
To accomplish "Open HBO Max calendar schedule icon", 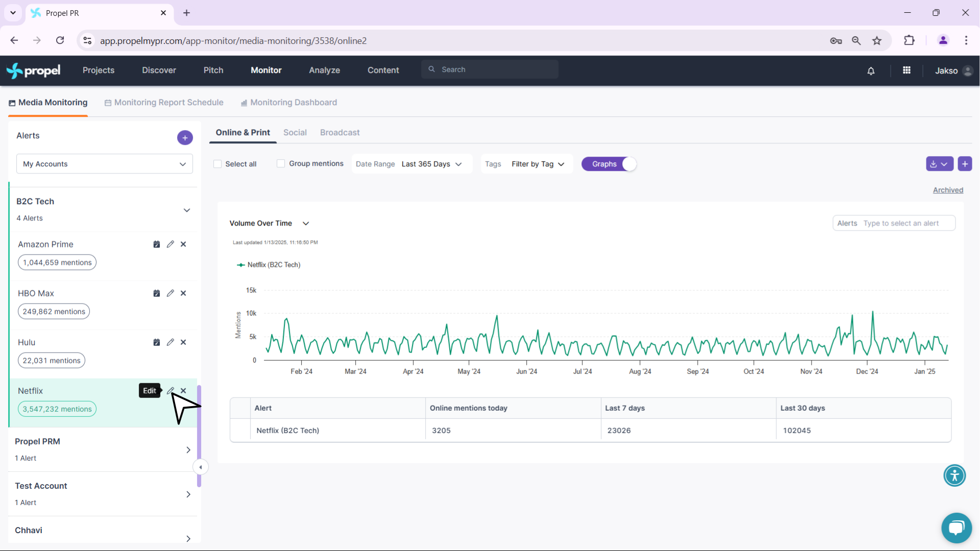I will [x=157, y=293].
